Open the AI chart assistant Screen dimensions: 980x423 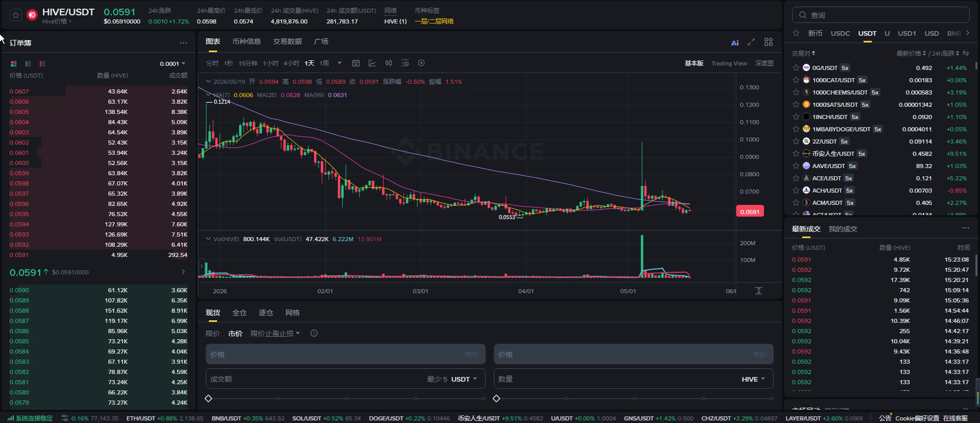[x=735, y=43]
